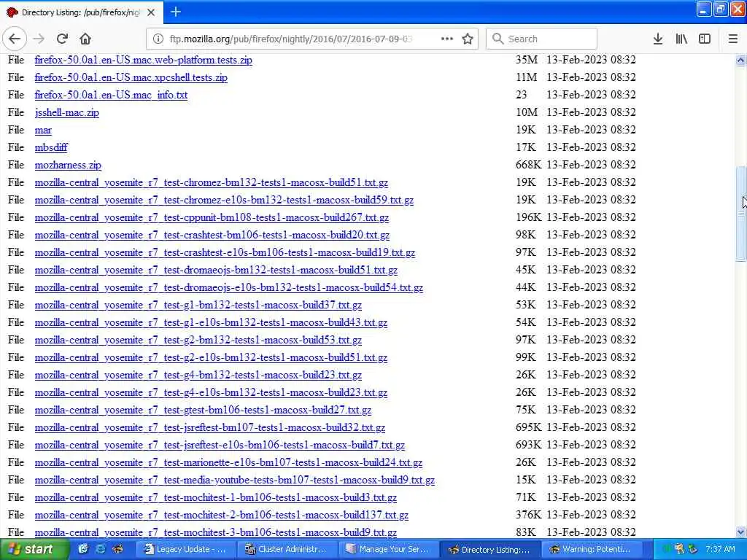Open test-jsreftest-e10s build7 log link

(220, 446)
